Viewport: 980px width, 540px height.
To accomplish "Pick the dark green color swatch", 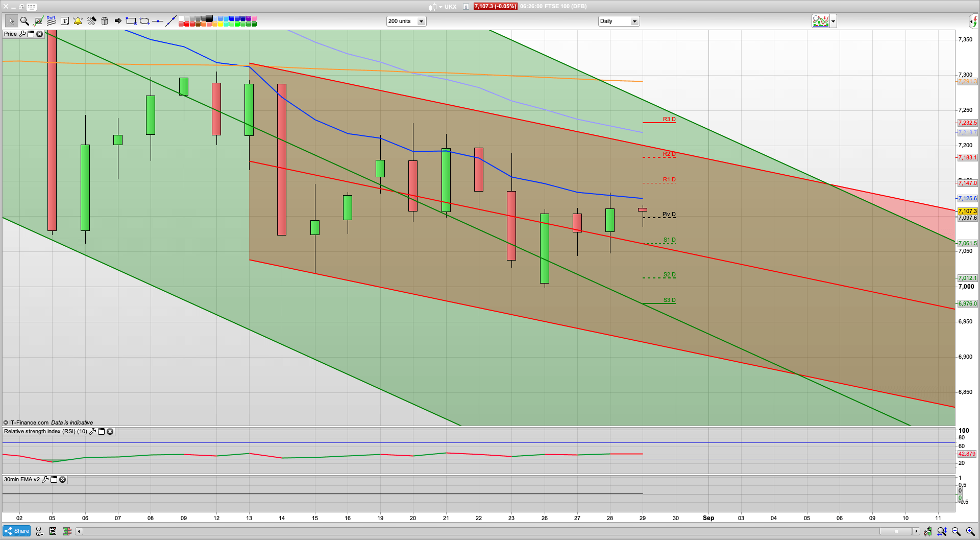I will [x=254, y=24].
